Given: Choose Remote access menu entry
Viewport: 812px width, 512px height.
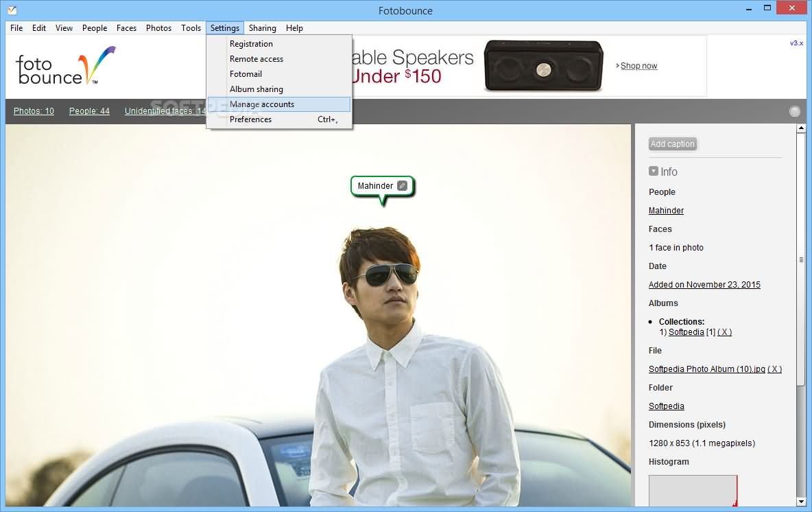Looking at the screenshot, I should (279, 58).
